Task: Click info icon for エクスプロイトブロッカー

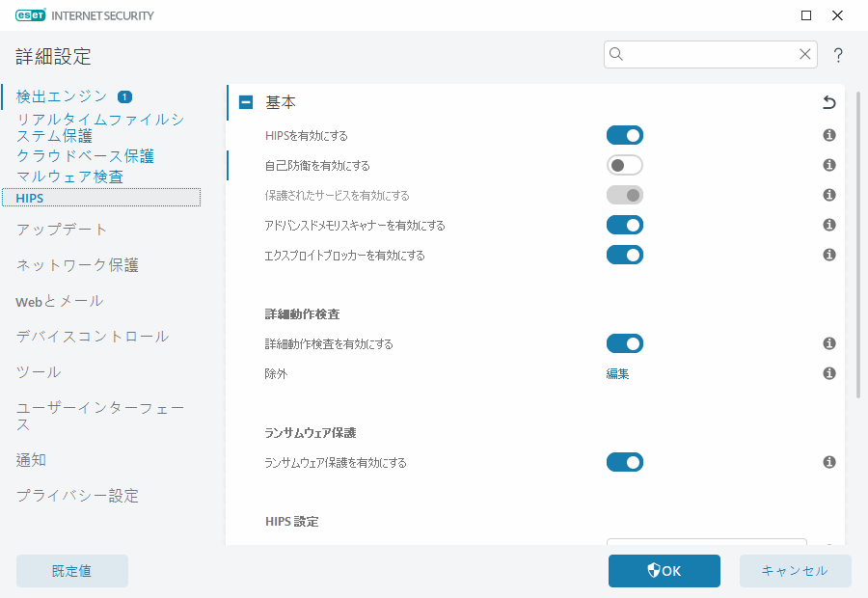Action: [x=828, y=255]
